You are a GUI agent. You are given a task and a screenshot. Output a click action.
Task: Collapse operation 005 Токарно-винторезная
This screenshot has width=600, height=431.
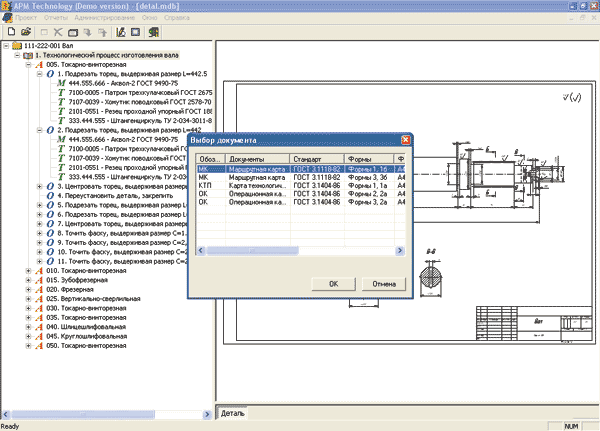point(29,64)
